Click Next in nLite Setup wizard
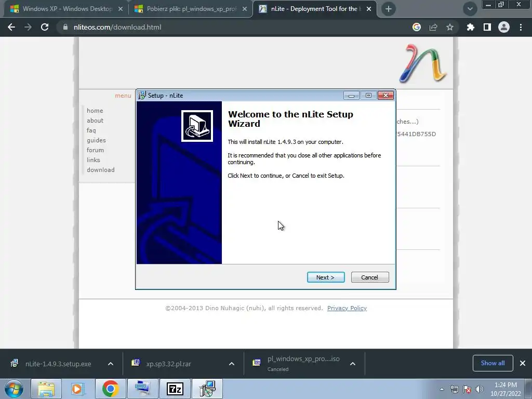The image size is (532, 399). point(326,277)
